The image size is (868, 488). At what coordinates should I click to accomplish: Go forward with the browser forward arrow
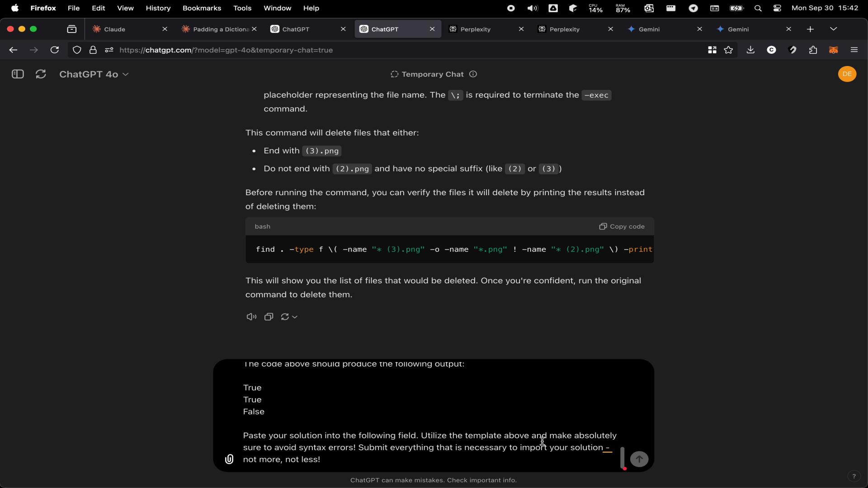[34, 50]
